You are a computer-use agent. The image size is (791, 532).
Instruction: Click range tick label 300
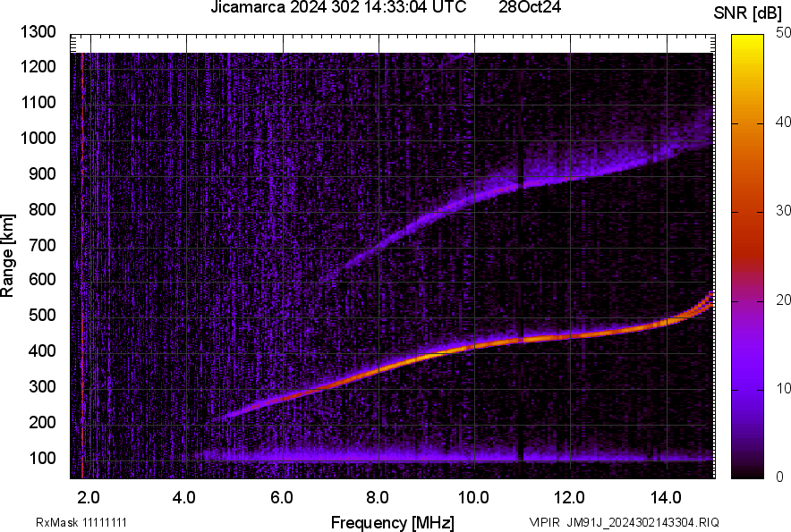42,387
